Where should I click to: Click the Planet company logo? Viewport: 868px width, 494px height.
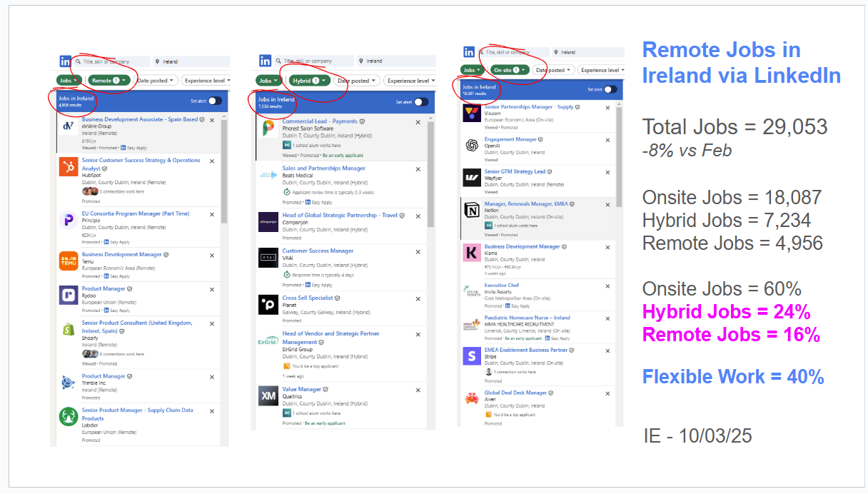point(268,305)
